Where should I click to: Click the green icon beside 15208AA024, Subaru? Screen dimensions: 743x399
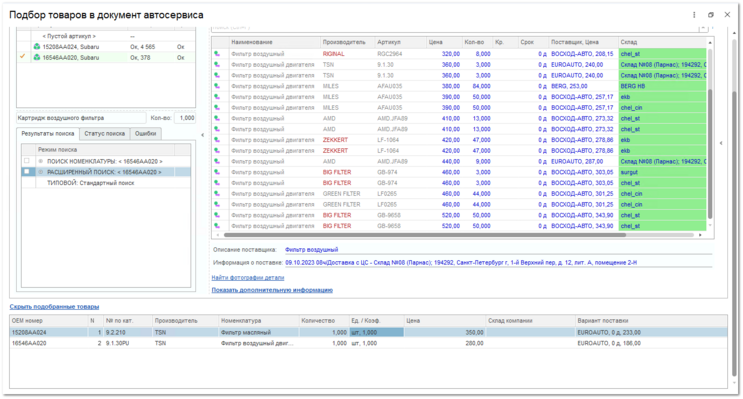[x=36, y=47]
